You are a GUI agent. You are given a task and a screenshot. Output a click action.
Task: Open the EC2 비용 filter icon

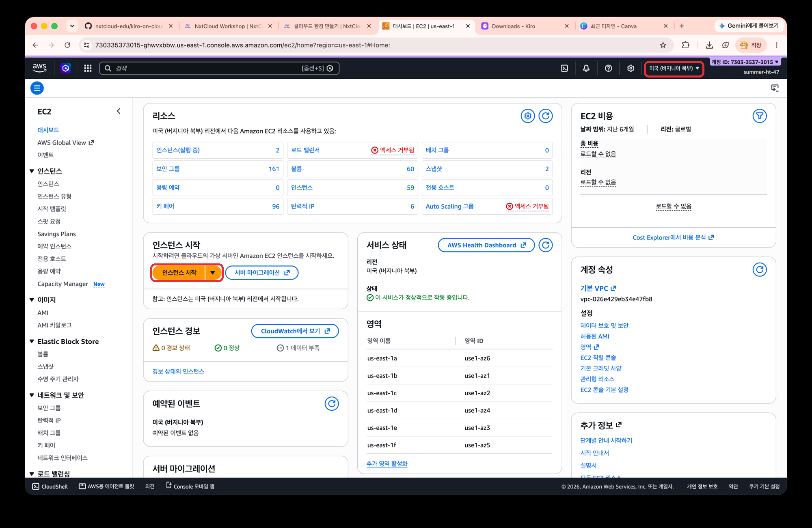760,116
